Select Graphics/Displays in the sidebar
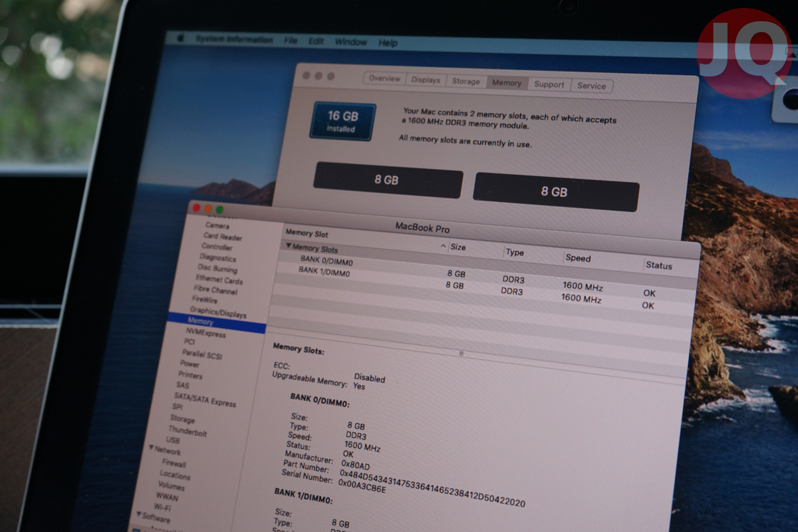This screenshot has height=532, width=798. [218, 311]
